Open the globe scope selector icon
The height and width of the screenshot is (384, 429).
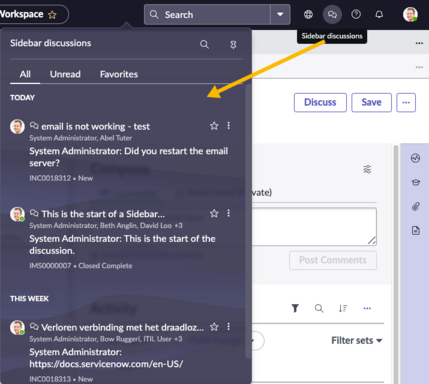(308, 14)
